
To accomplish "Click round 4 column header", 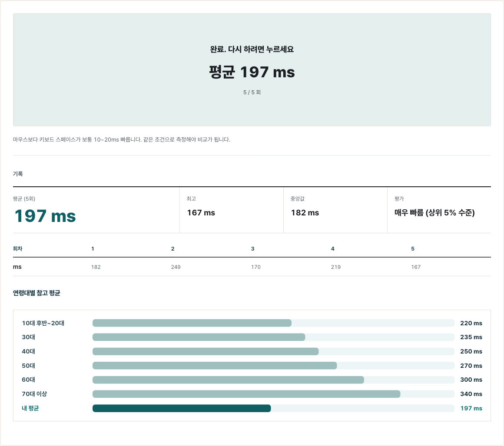I will pos(333,249).
